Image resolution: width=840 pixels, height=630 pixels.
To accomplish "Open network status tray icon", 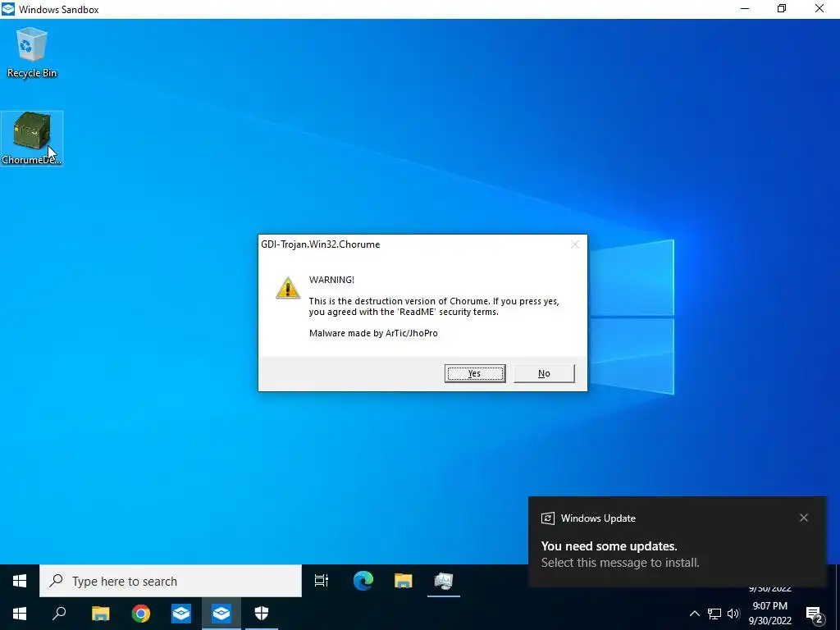I will click(x=714, y=614).
